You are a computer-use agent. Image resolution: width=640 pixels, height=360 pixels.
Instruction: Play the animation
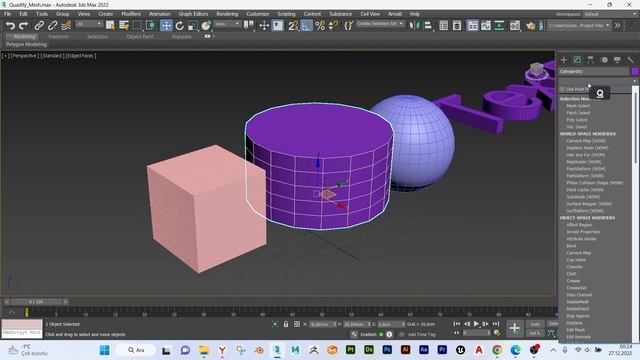[476, 324]
